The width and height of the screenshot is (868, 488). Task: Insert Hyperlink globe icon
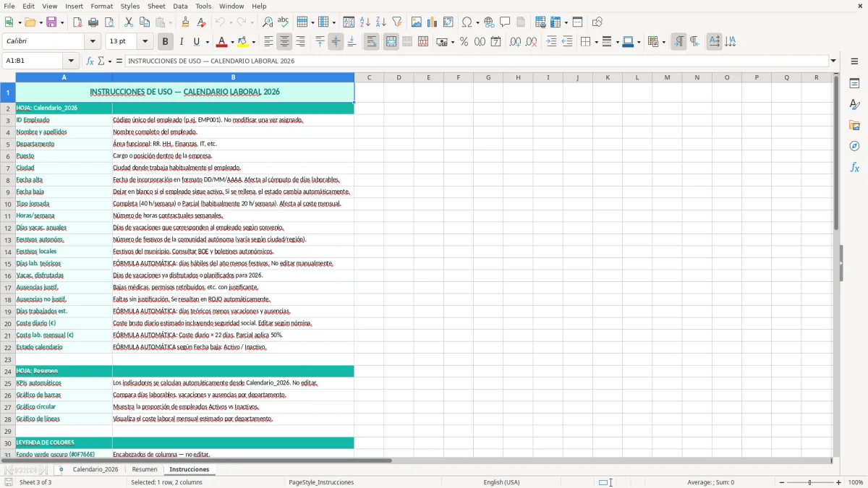pyautogui.click(x=489, y=22)
